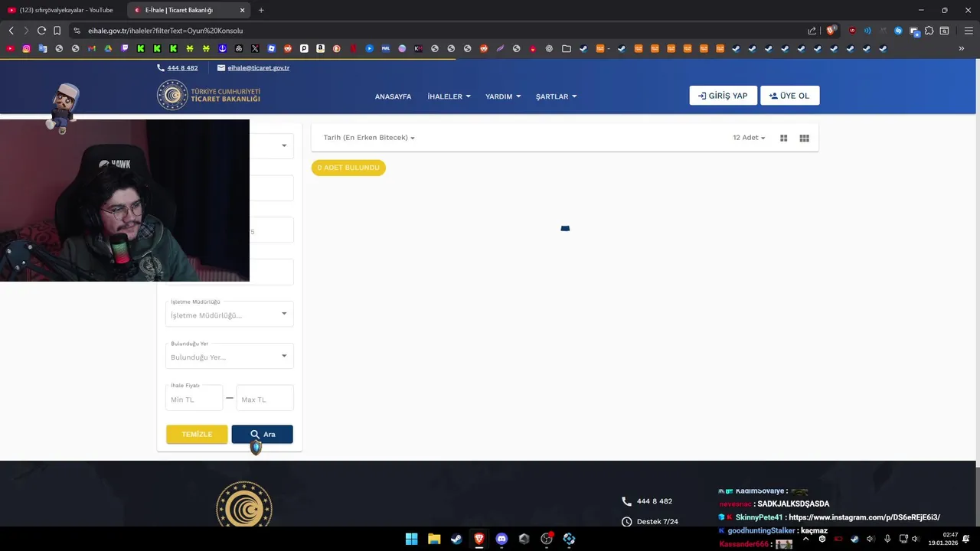Open Steam from the taskbar
The height and width of the screenshot is (551, 980).
coord(456,539)
